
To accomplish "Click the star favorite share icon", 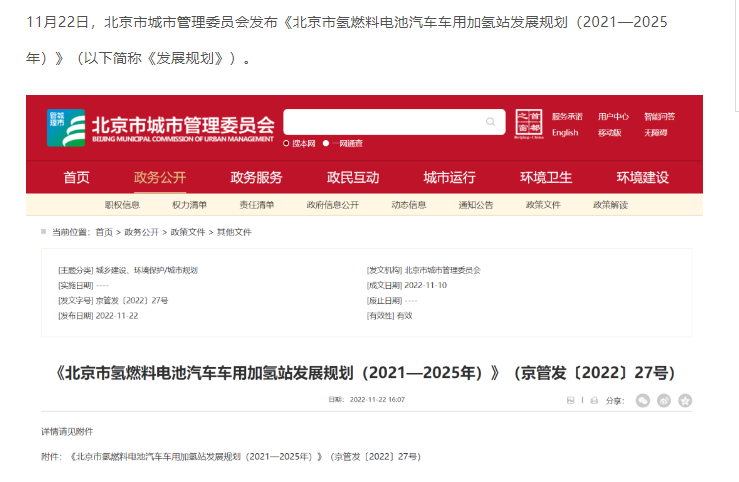I will (685, 400).
